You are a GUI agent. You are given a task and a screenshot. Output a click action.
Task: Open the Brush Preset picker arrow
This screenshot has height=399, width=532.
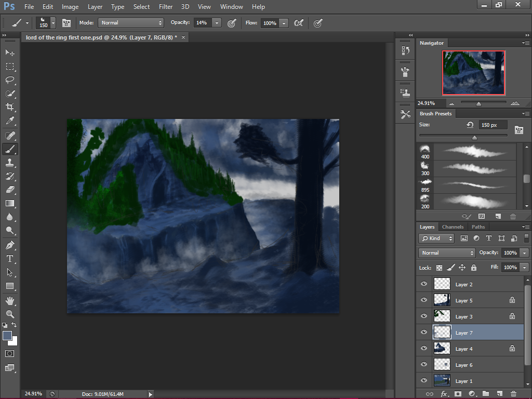coord(54,23)
